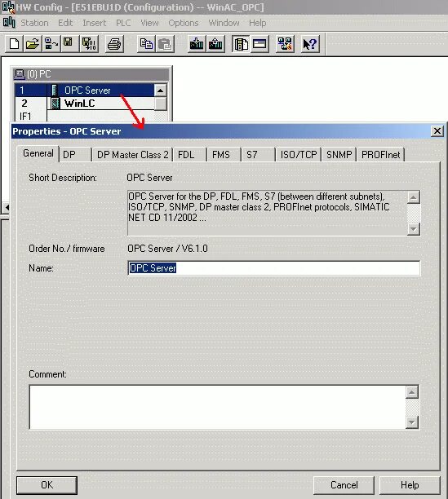This screenshot has width=448, height=499.
Task: Switch to the FDL tab
Action: click(x=190, y=155)
